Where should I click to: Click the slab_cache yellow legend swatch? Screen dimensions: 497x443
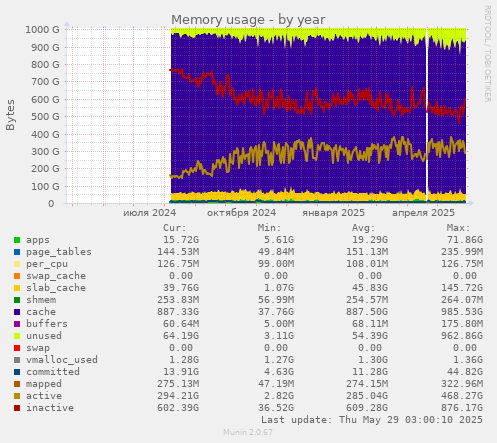[x=17, y=288]
